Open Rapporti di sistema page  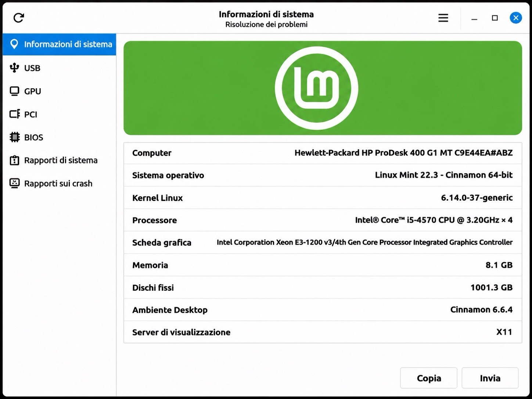click(x=60, y=160)
